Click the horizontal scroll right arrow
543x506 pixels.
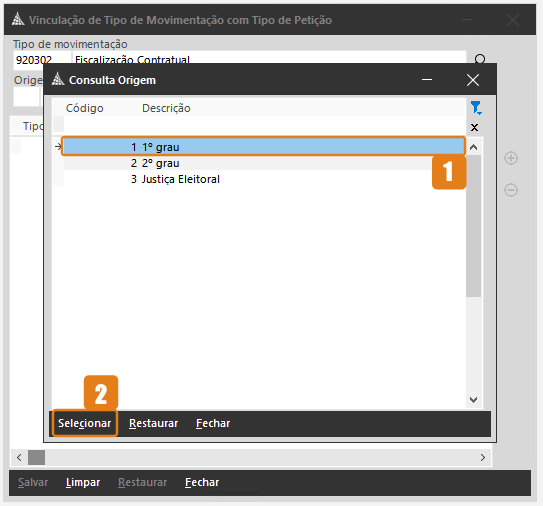pyautogui.click(x=483, y=458)
